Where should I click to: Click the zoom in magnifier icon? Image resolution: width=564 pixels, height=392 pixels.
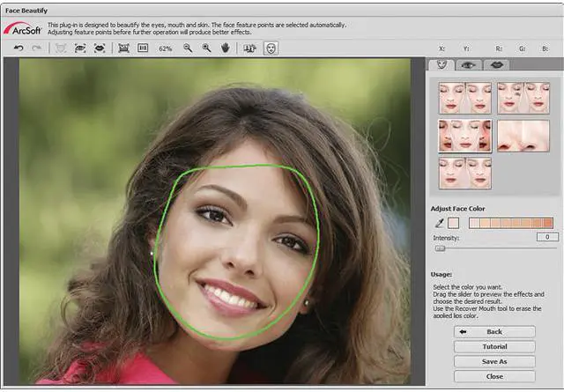coord(206,48)
